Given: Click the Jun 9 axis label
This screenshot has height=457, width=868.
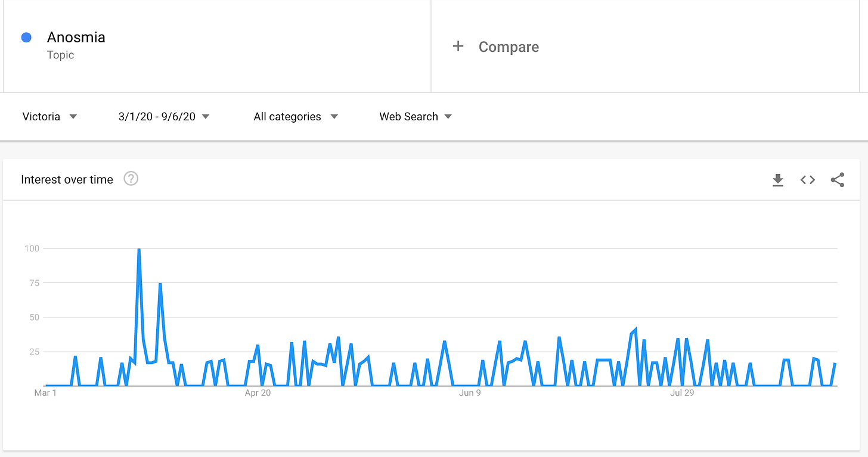Looking at the screenshot, I should tap(470, 393).
